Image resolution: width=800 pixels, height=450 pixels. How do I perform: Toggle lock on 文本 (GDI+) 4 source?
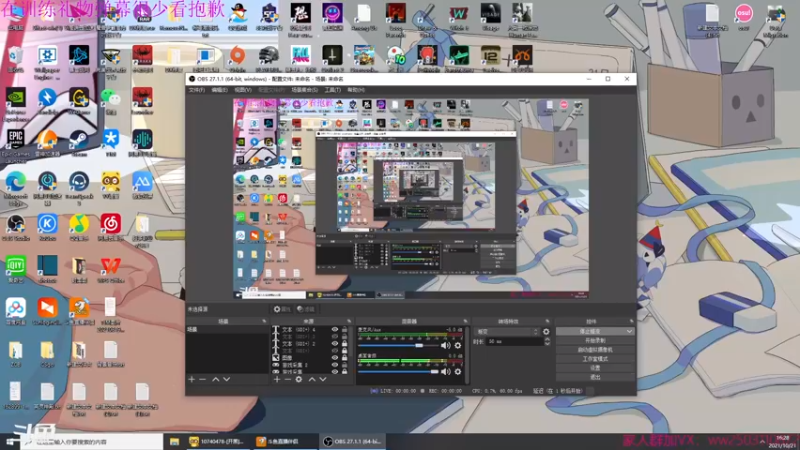[344, 330]
